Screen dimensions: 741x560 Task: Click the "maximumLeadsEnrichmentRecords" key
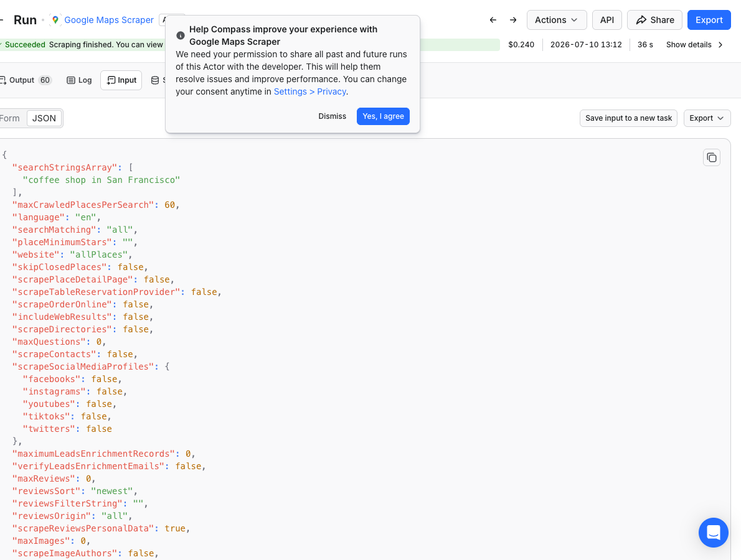93,454
